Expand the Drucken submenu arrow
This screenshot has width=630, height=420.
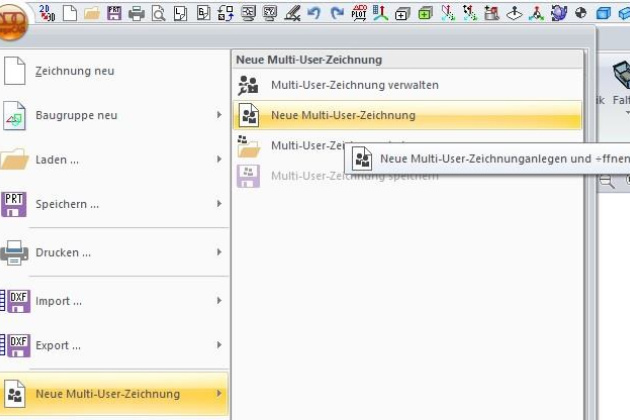coord(218,252)
